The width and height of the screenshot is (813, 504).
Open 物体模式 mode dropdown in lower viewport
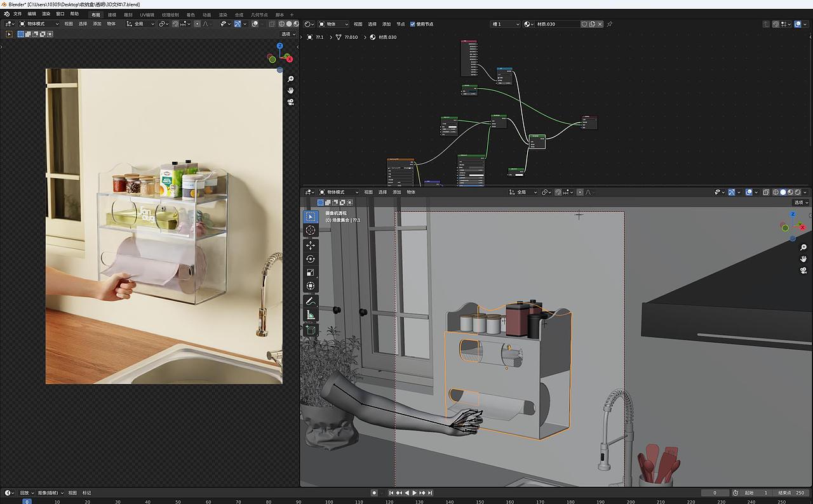click(339, 192)
